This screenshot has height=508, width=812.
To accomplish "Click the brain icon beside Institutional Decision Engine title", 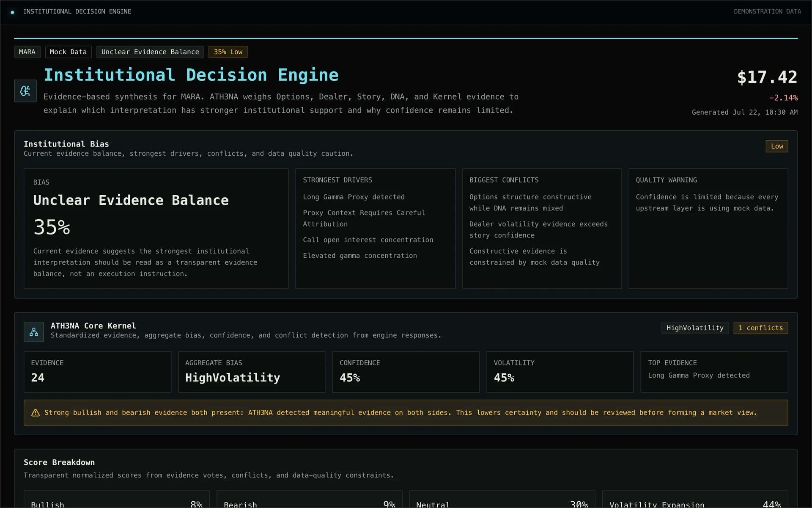I will [x=25, y=91].
